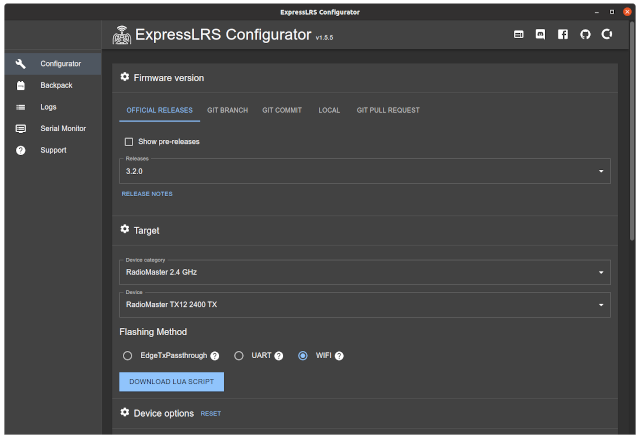640x439 pixels.
Task: Click the Support question mark icon
Action: tap(20, 150)
